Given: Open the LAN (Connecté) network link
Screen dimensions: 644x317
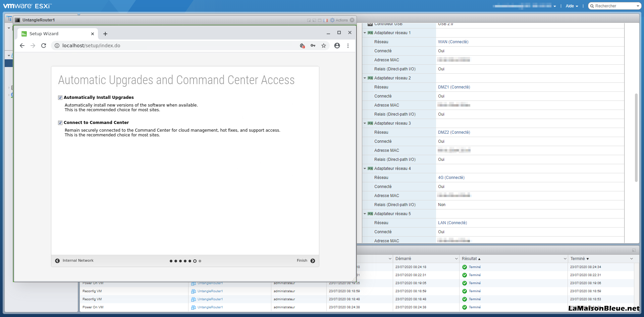Looking at the screenshot, I should point(452,223).
